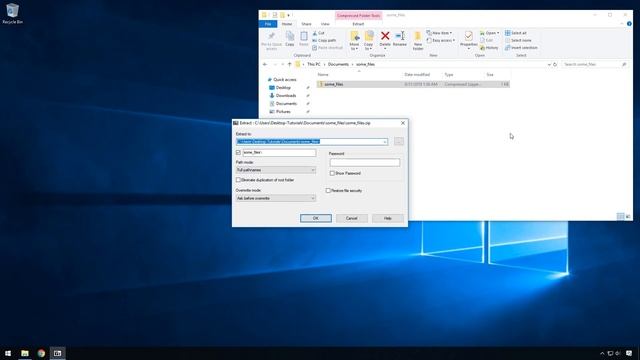Enable the Show Password checkbox
Image resolution: width=640 pixels, height=360 pixels.
click(332, 173)
